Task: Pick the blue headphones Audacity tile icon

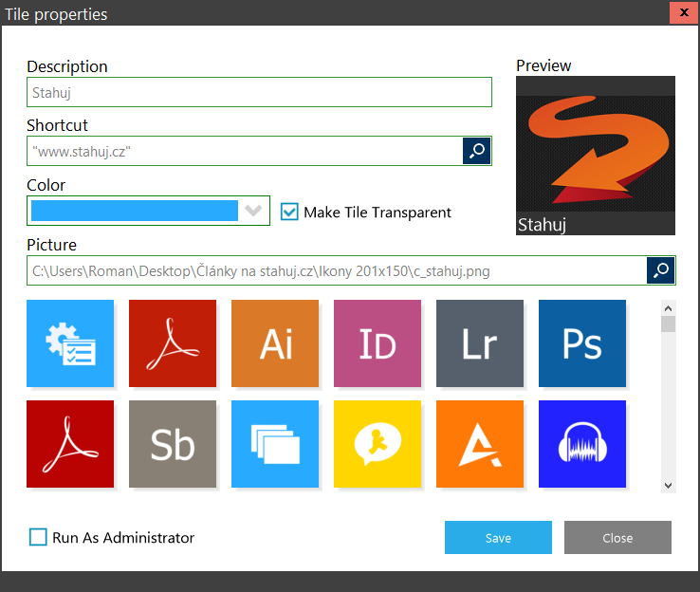Action: 582,444
